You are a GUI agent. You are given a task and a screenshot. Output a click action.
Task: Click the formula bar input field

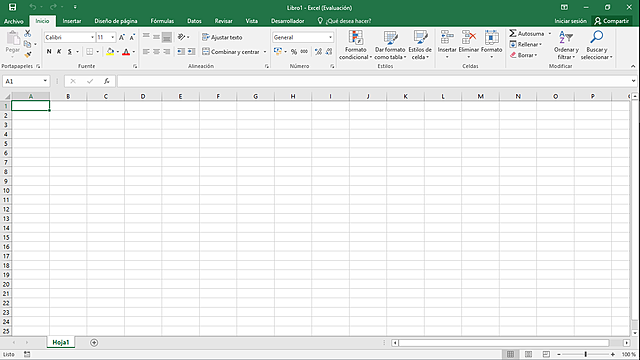click(x=374, y=81)
